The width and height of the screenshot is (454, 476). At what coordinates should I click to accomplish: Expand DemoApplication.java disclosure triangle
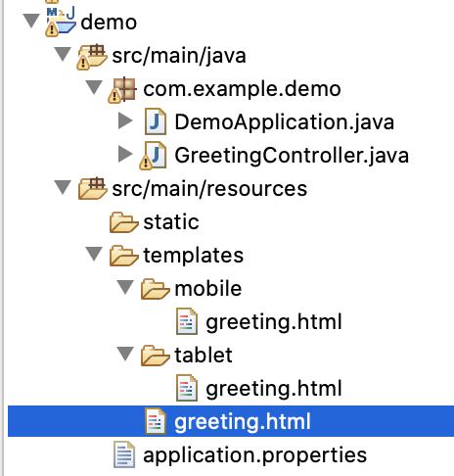coord(125,120)
